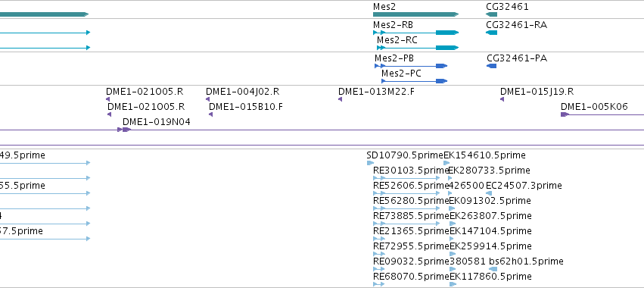Viewport: 644px width, 288px height.
Task: Click the CG32461 gene arrow glyph
Action: click(x=491, y=14)
